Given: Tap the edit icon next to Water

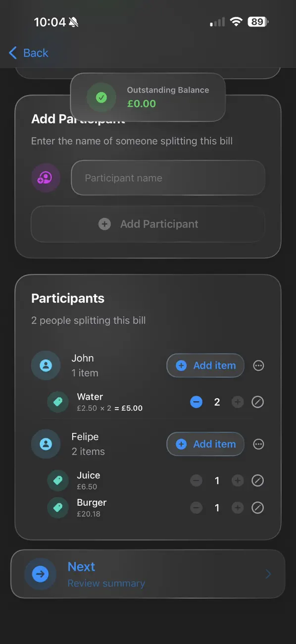Looking at the screenshot, I should pyautogui.click(x=257, y=402).
